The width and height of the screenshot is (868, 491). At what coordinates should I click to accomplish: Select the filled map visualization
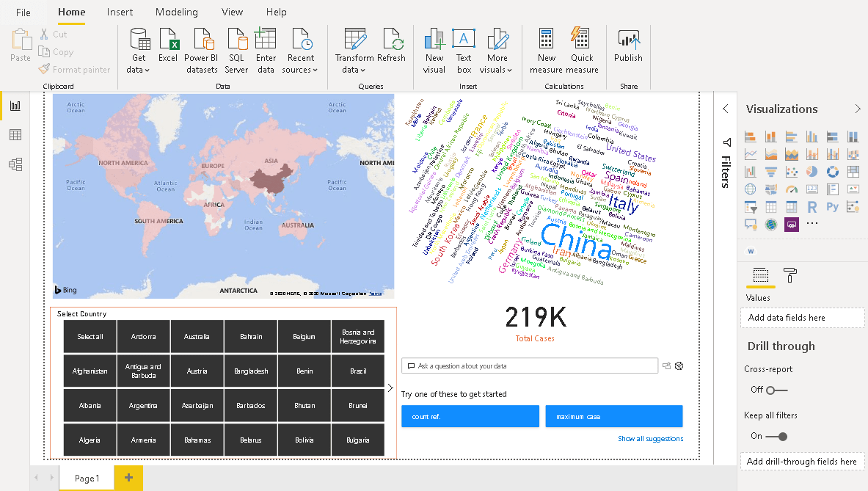pyautogui.click(x=770, y=189)
